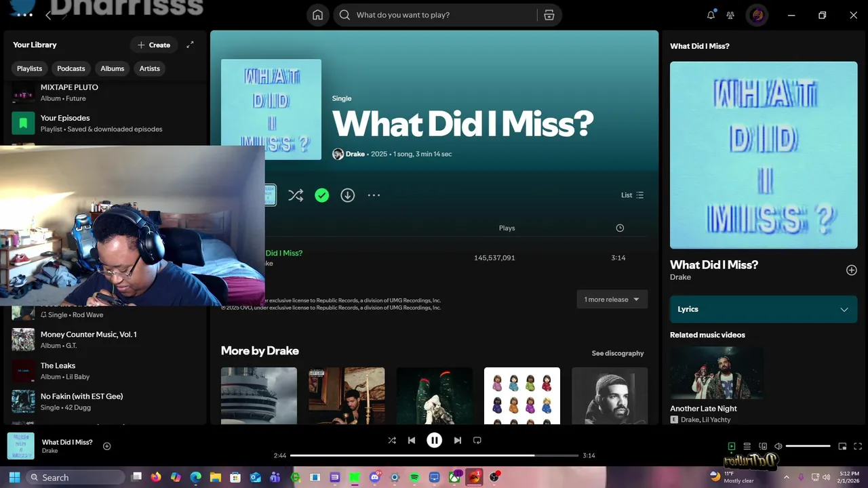This screenshot has height=488, width=868.
Task: Adjust the volume slider
Action: point(808,446)
